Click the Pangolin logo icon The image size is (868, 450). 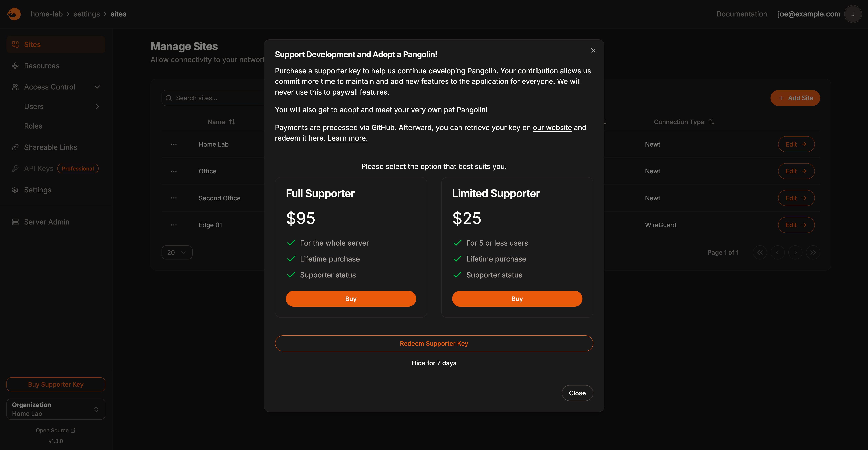coord(14,14)
